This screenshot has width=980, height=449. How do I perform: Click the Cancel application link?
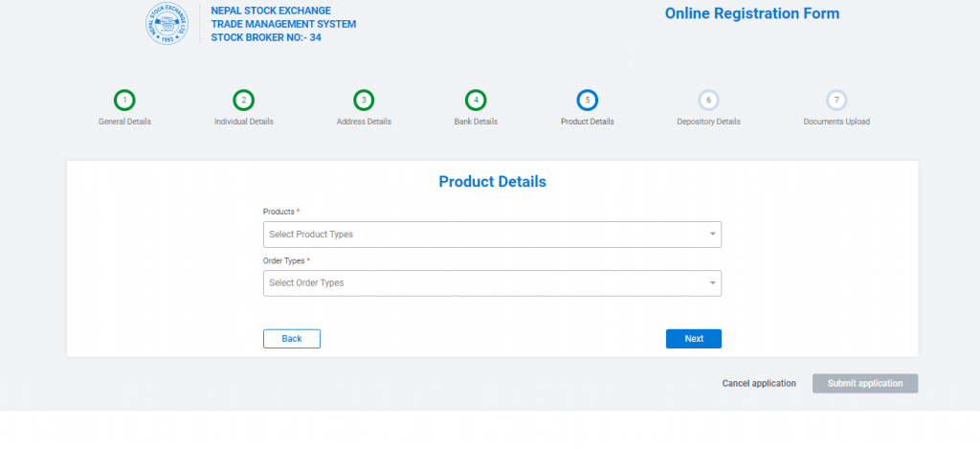click(x=759, y=384)
